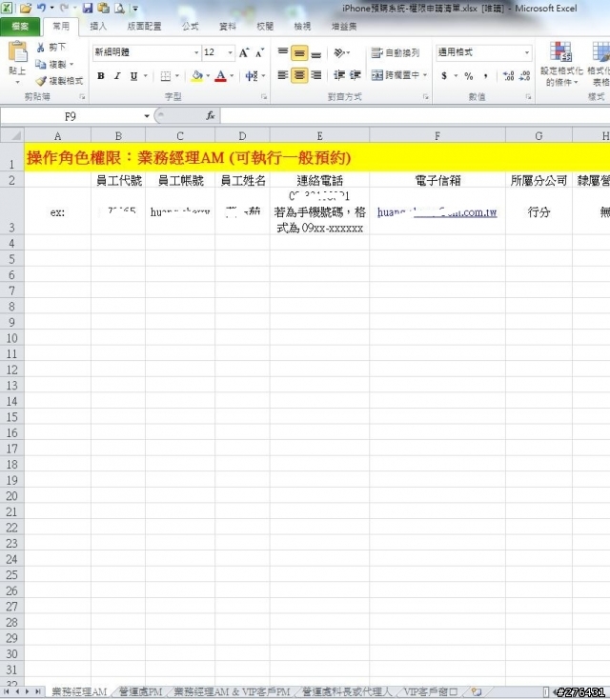Click the Wrap Text button

(x=396, y=52)
